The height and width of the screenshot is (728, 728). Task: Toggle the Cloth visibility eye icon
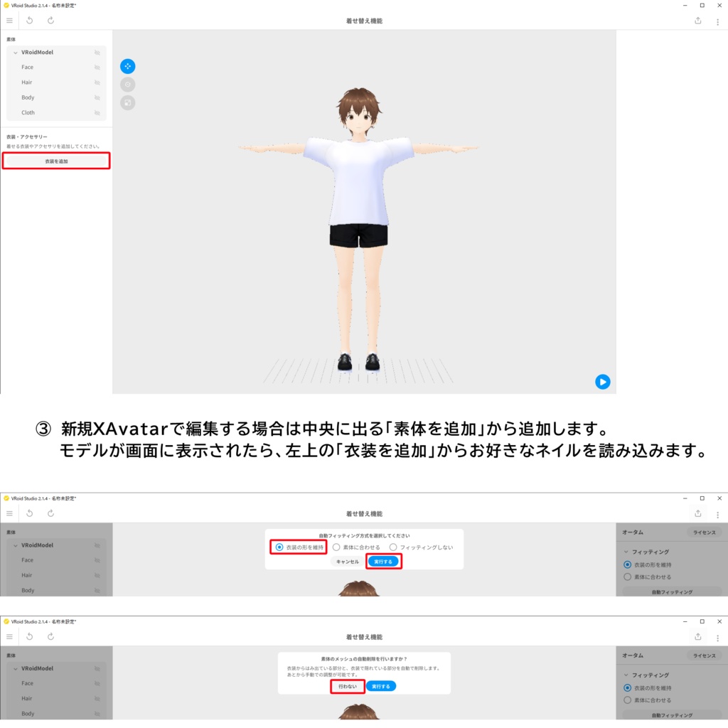tap(99, 112)
